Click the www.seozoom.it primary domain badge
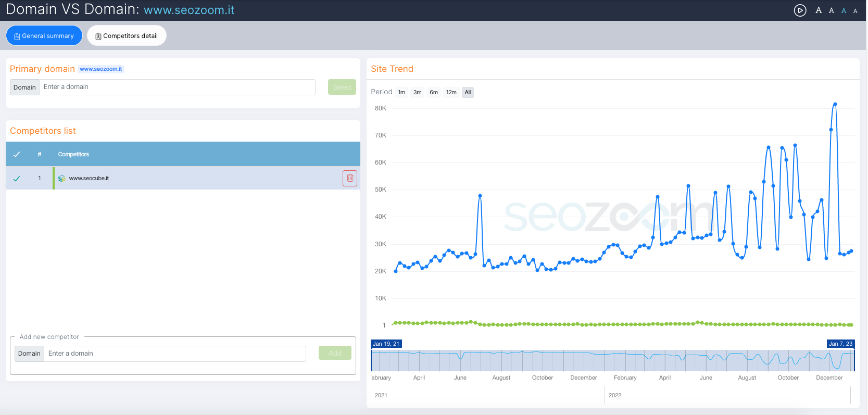 tap(101, 69)
